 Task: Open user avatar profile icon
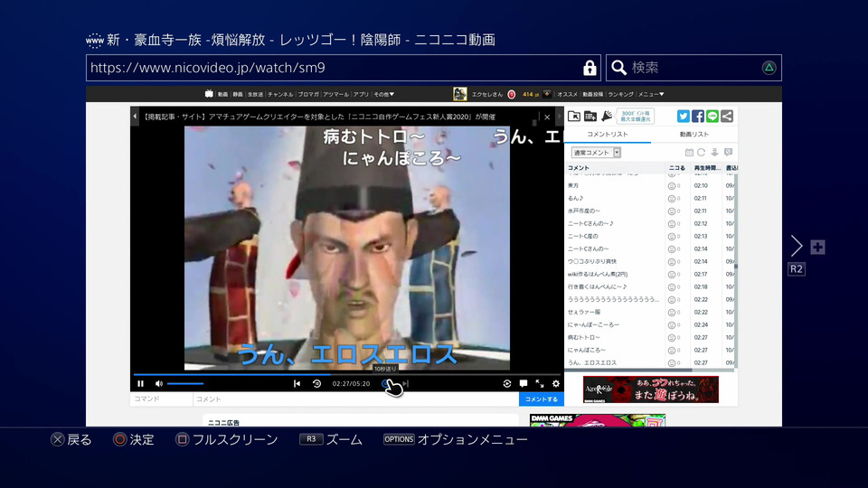click(460, 94)
